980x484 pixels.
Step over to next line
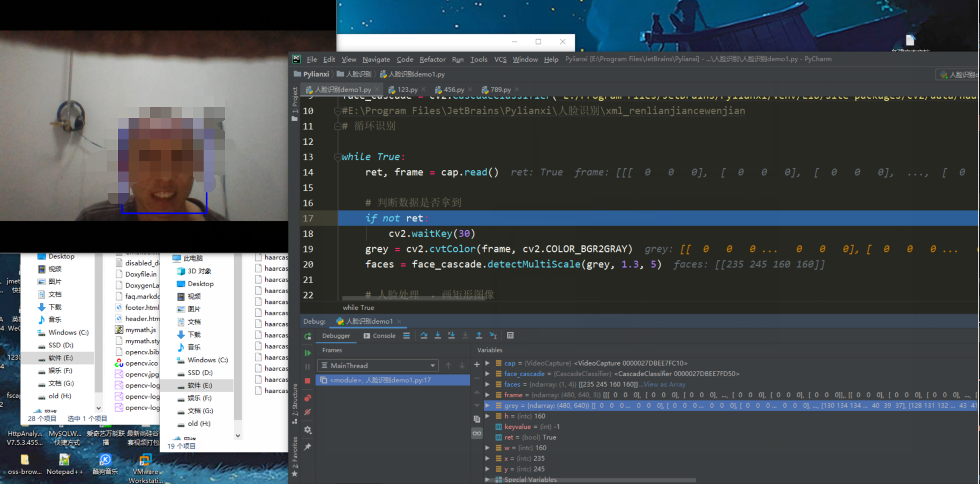[x=424, y=336]
